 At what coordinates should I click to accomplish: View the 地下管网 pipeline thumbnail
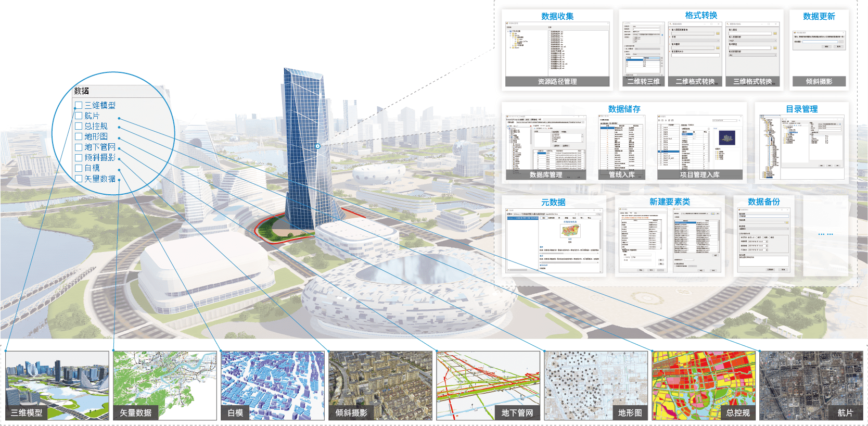coord(488,385)
